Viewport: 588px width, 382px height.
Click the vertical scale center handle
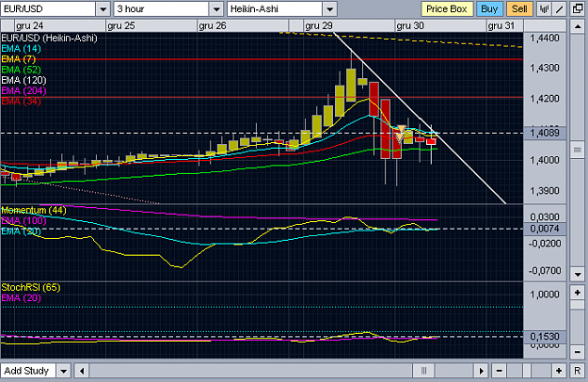click(578, 151)
